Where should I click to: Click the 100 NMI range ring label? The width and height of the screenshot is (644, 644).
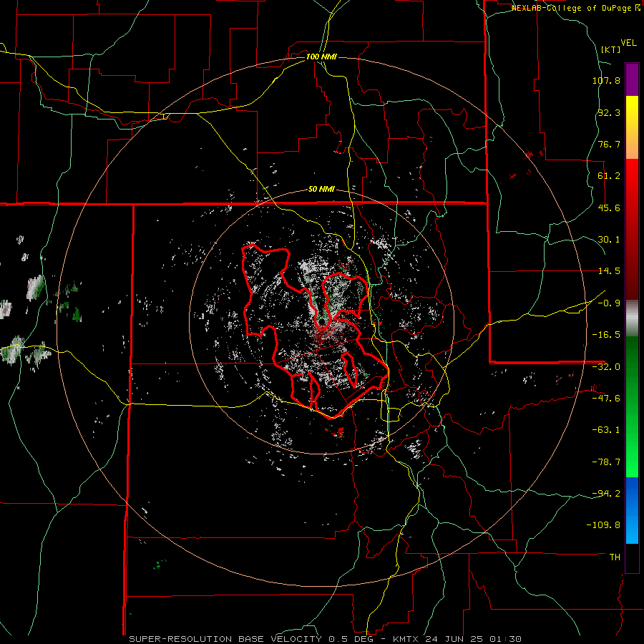(321, 57)
